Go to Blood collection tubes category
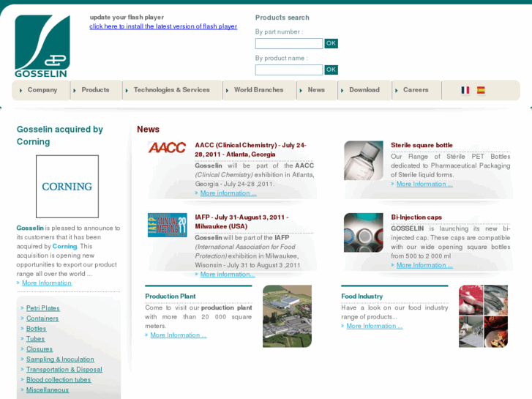The image size is (532, 399). pyautogui.click(x=59, y=379)
